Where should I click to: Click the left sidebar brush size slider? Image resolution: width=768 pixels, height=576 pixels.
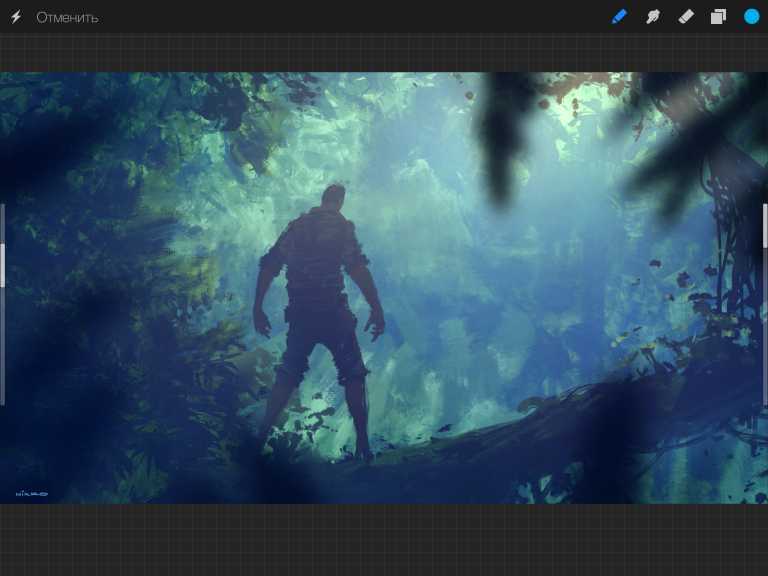[x=2, y=305]
